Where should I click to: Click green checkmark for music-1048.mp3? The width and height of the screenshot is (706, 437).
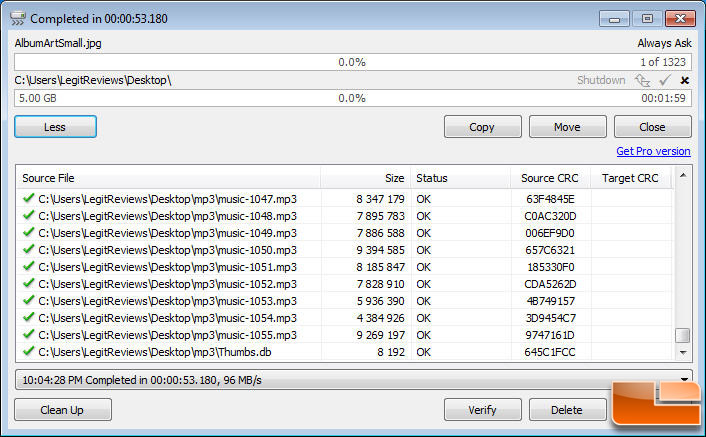(29, 215)
